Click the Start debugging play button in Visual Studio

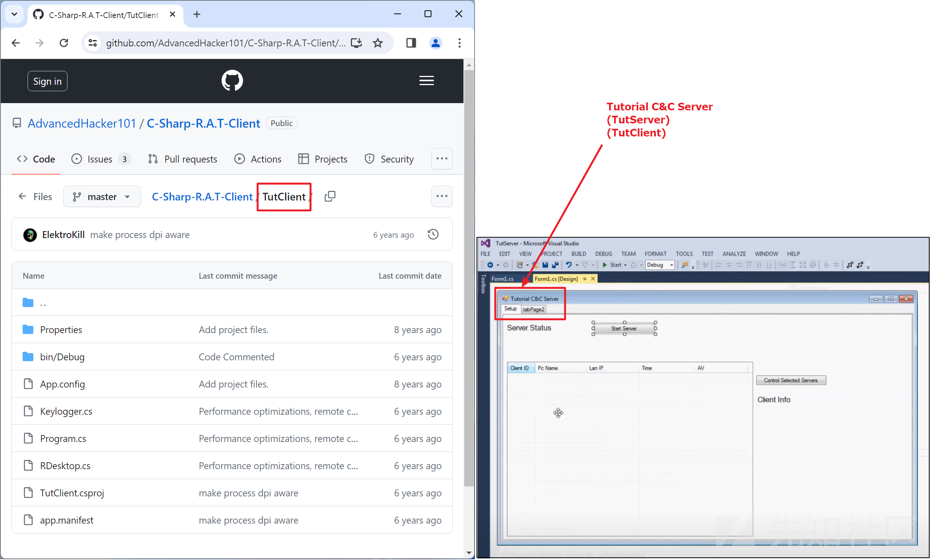tap(605, 265)
